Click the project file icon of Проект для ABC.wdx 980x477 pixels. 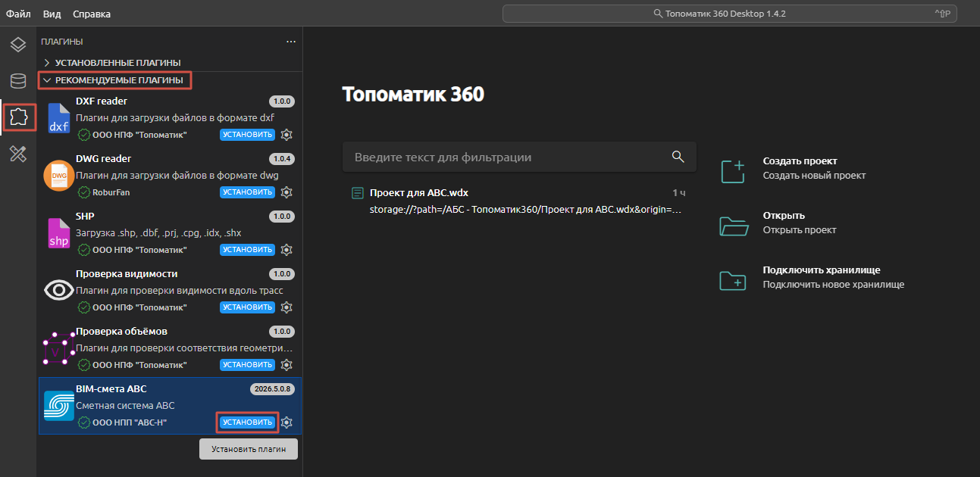click(x=358, y=193)
